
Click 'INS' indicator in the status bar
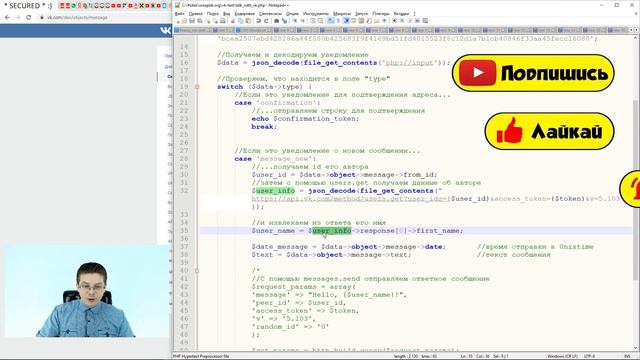click(628, 356)
